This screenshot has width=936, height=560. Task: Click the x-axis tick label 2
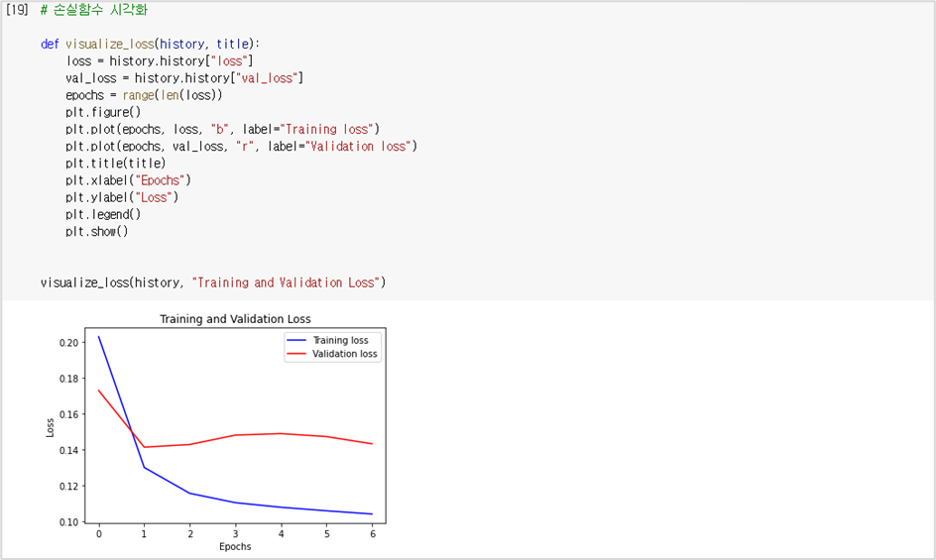(190, 534)
